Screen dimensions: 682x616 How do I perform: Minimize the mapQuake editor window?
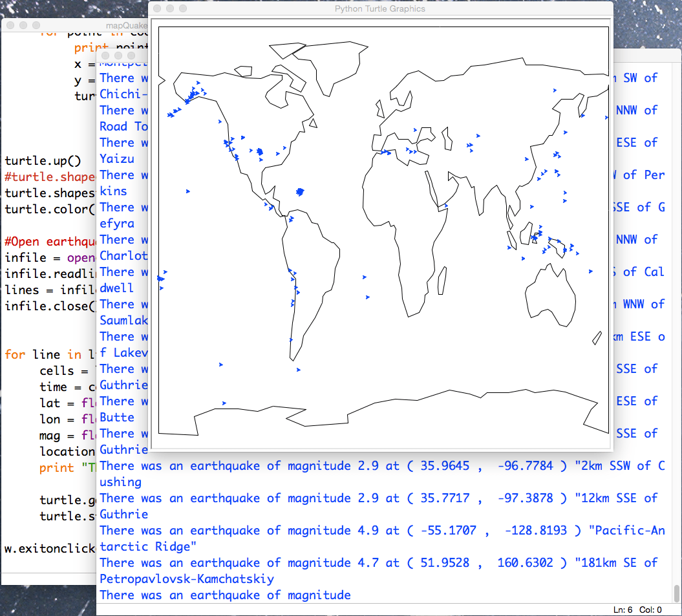pos(23,25)
